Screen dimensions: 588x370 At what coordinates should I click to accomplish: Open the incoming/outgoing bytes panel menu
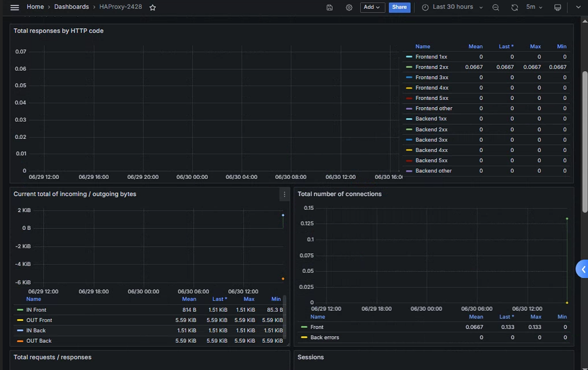click(284, 194)
